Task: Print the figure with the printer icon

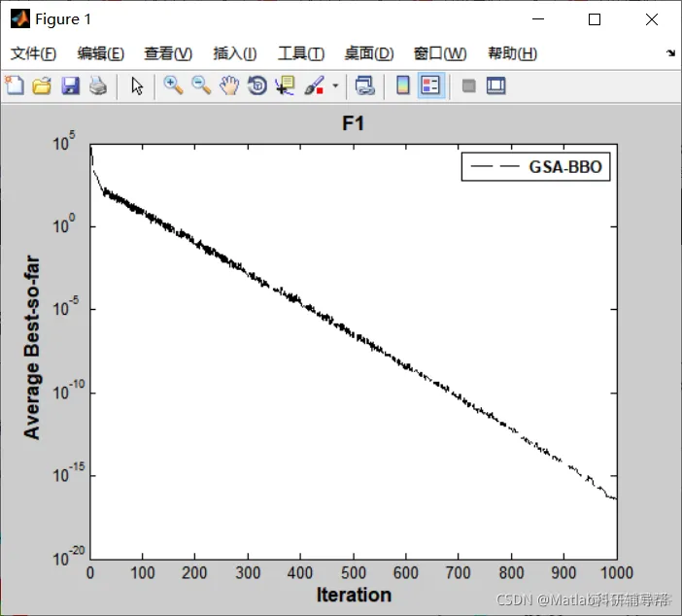Action: 98,86
